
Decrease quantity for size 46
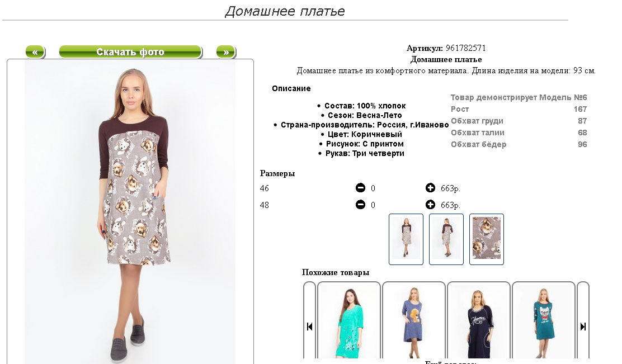360,188
